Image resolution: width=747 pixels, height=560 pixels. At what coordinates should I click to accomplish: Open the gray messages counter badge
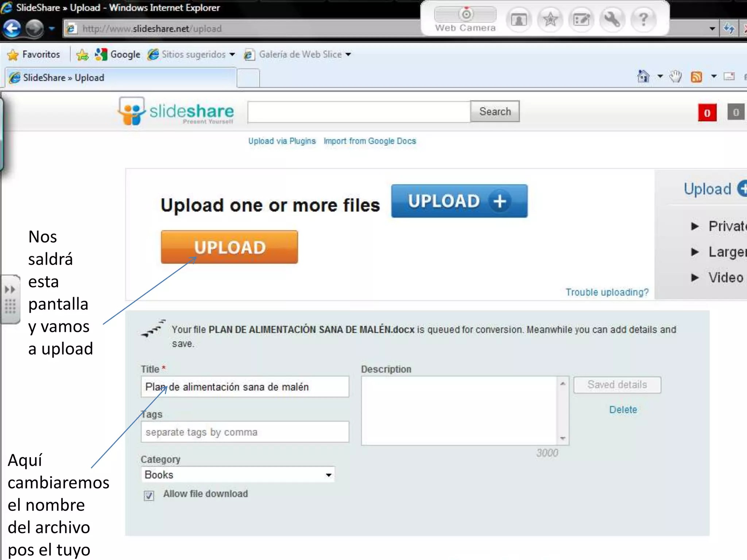tap(736, 112)
